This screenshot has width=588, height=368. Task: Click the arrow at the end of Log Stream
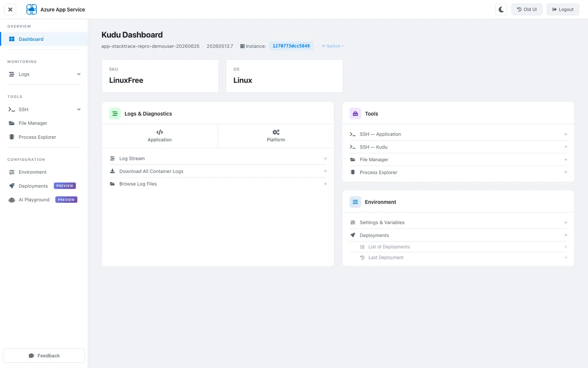click(x=325, y=159)
